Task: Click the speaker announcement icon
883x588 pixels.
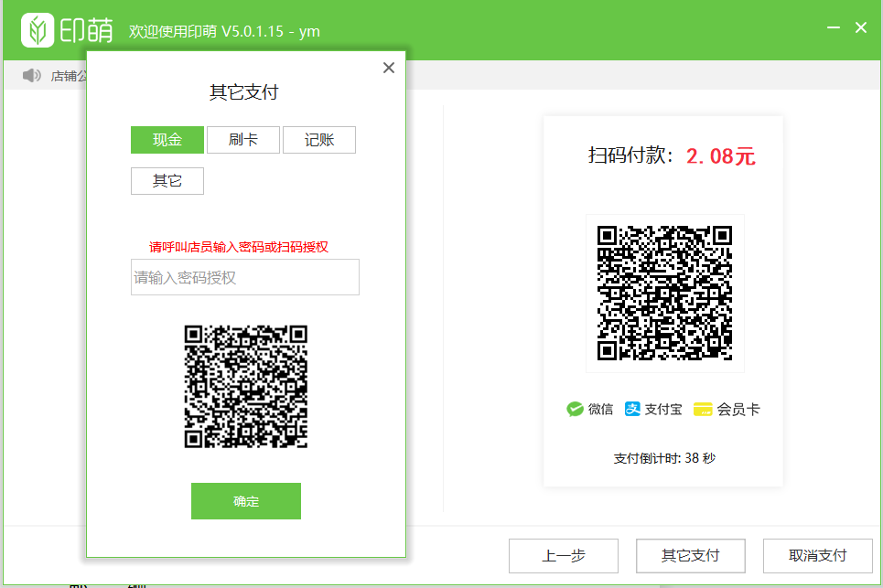Action: coord(31,75)
